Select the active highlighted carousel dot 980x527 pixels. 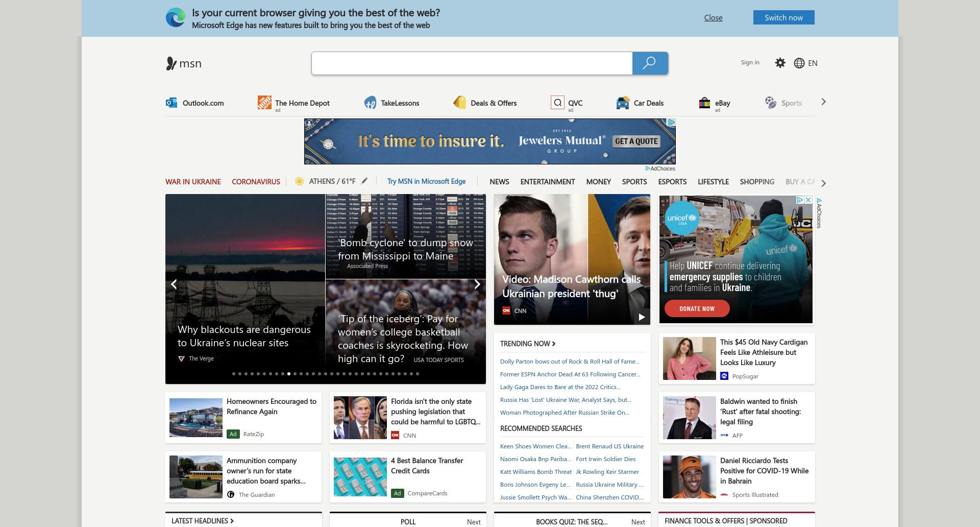tap(289, 374)
